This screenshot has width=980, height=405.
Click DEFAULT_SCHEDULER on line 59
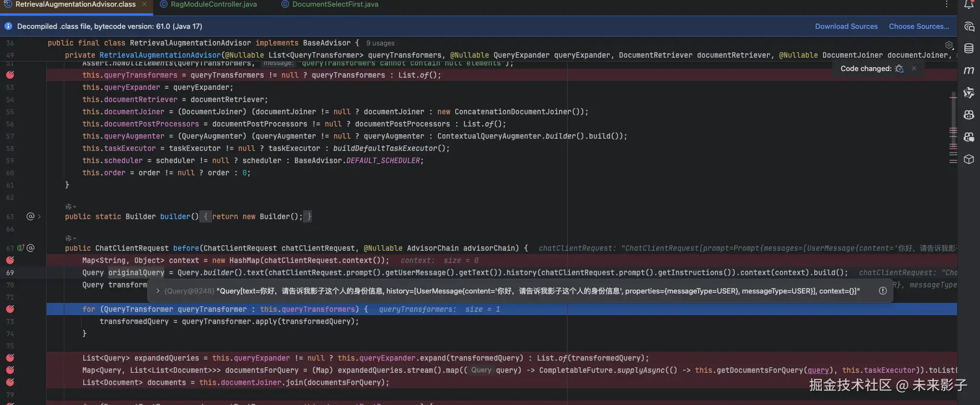pyautogui.click(x=383, y=160)
